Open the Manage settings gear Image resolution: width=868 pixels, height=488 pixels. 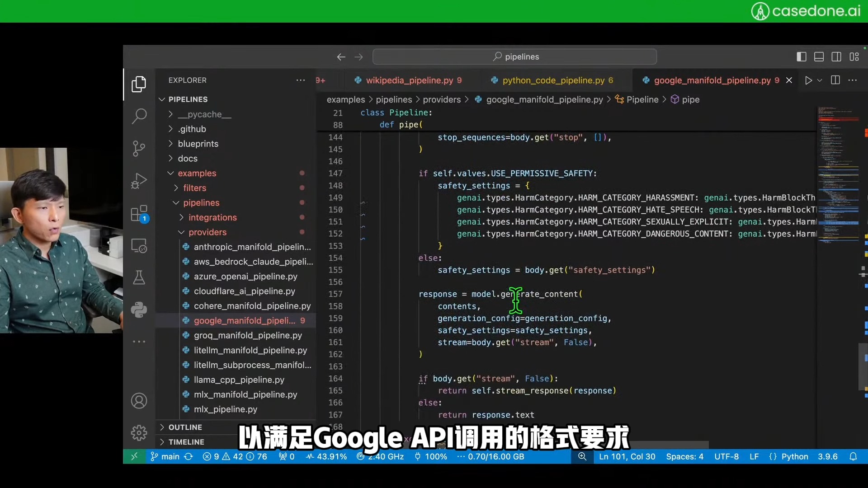tap(139, 433)
